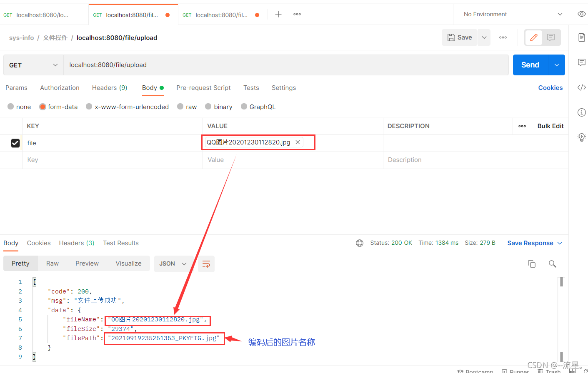This screenshot has height=373, width=588.
Task: Open the comments icon in right sidebar
Action: pos(582,62)
